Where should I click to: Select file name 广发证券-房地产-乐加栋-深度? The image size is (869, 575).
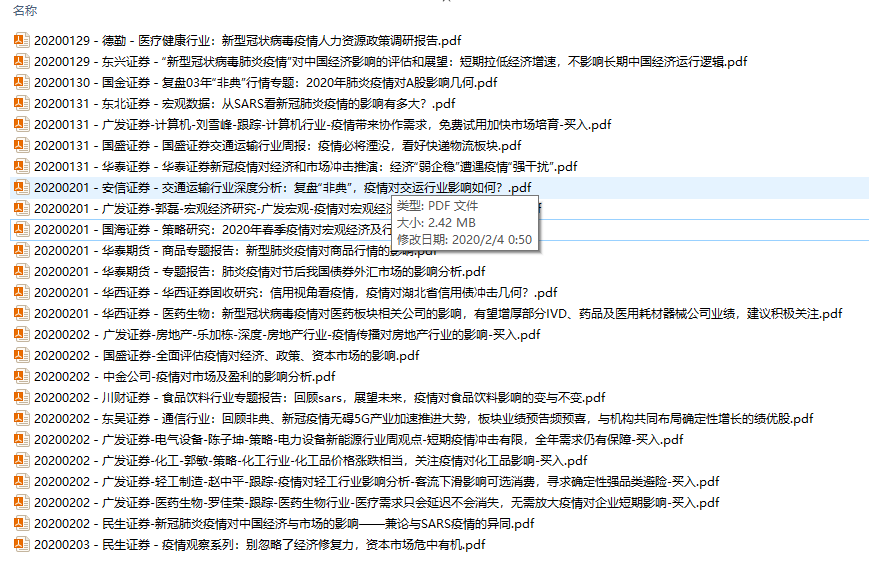click(287, 335)
